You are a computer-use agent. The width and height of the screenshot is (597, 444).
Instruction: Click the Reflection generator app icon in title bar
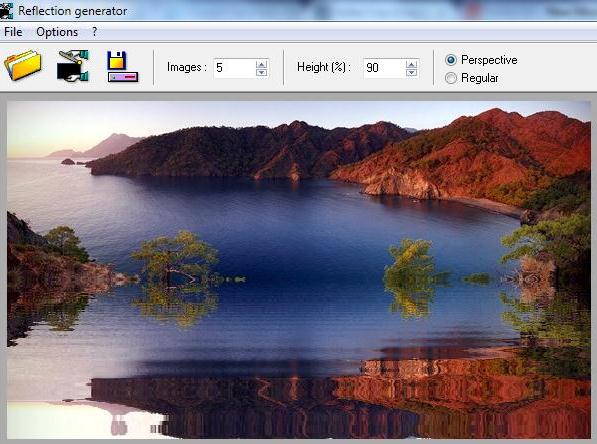pos(6,10)
